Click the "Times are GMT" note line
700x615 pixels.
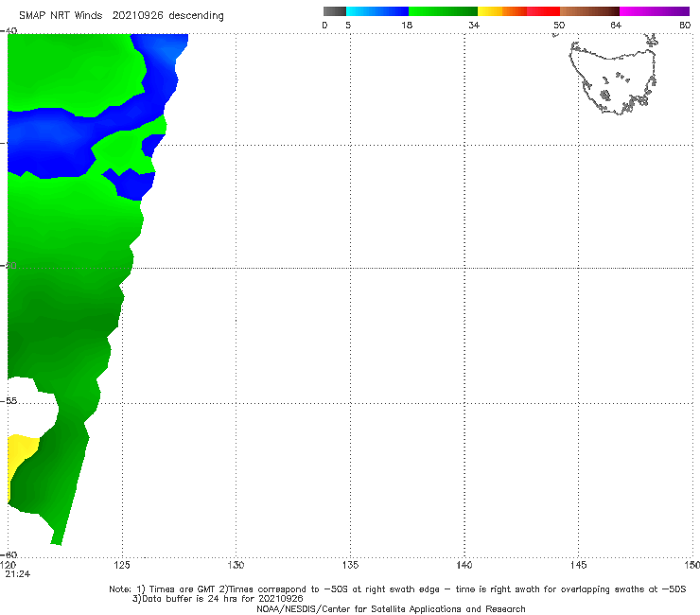point(397,589)
